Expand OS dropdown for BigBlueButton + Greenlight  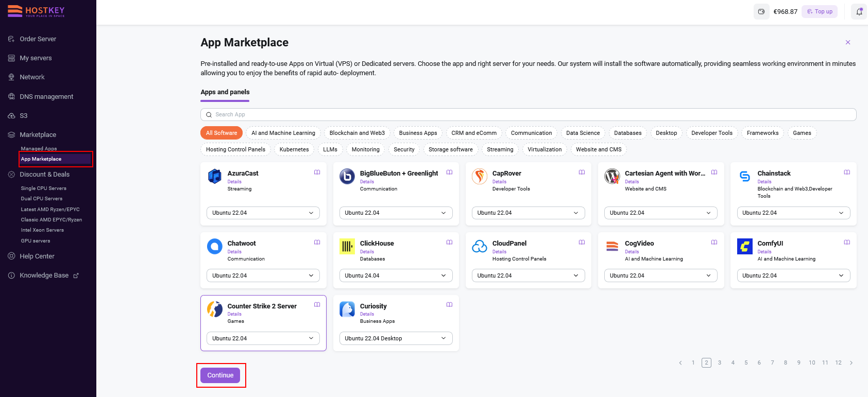[396, 213]
